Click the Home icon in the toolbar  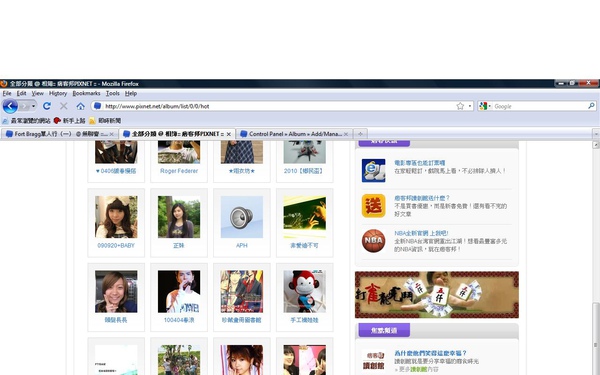coord(80,106)
